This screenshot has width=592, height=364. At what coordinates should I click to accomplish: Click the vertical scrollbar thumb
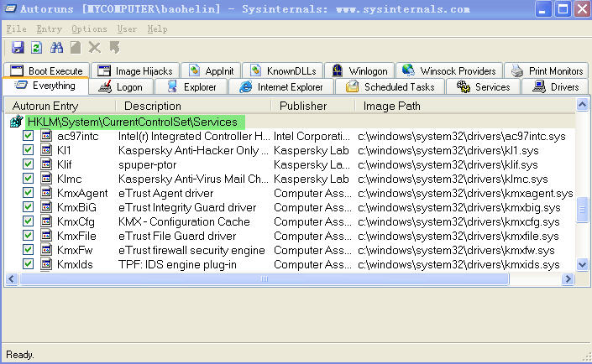(582, 209)
